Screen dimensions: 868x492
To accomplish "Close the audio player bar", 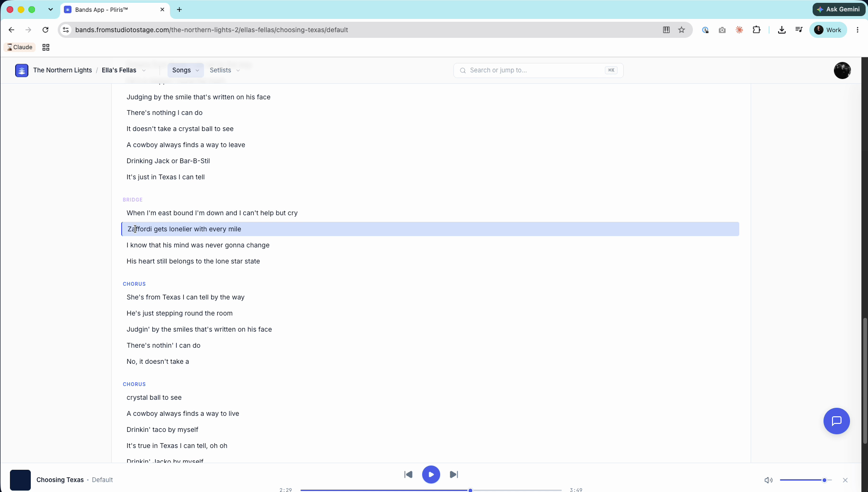I will pos(845,480).
